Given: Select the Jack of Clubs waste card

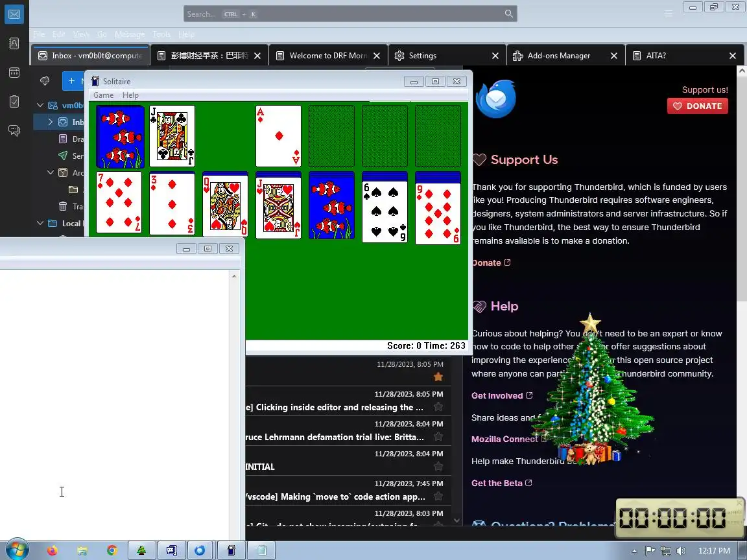Looking at the screenshot, I should click(172, 136).
